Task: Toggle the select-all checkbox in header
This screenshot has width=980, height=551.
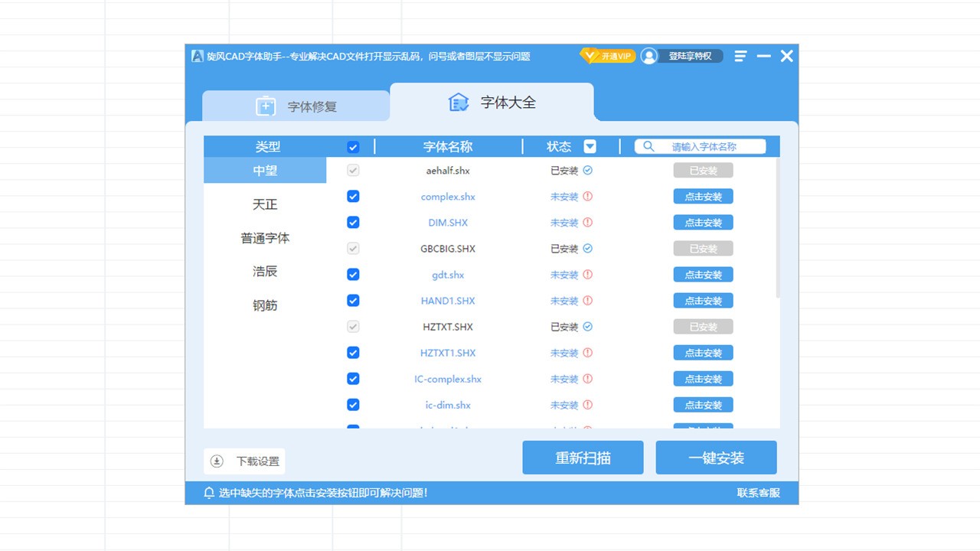Action: pos(353,147)
